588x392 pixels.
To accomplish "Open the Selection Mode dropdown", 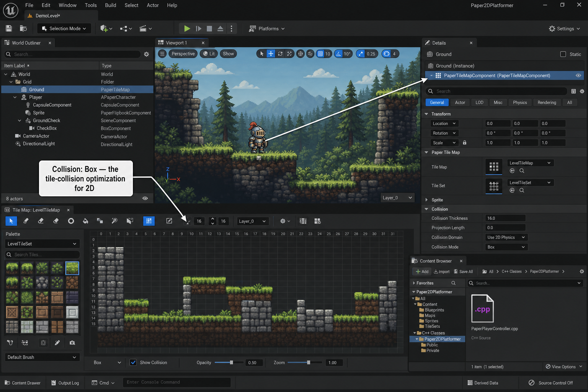I will (x=64, y=28).
